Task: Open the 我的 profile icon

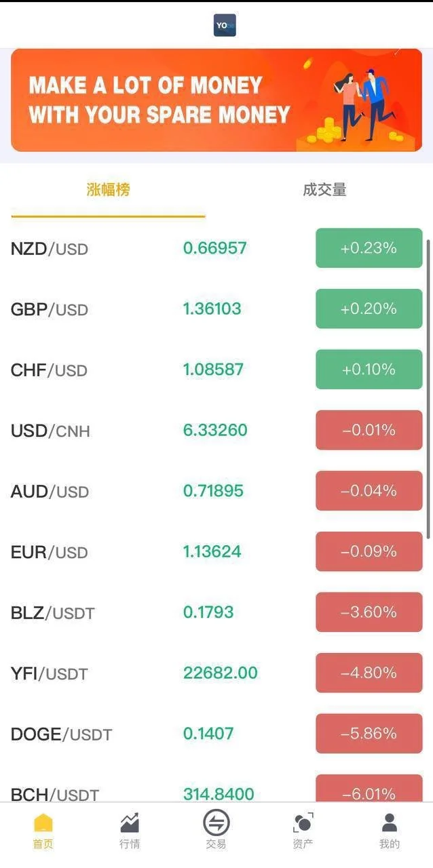Action: click(390, 823)
